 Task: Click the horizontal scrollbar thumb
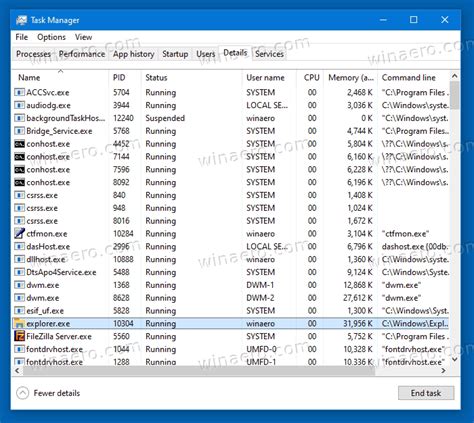point(199,371)
